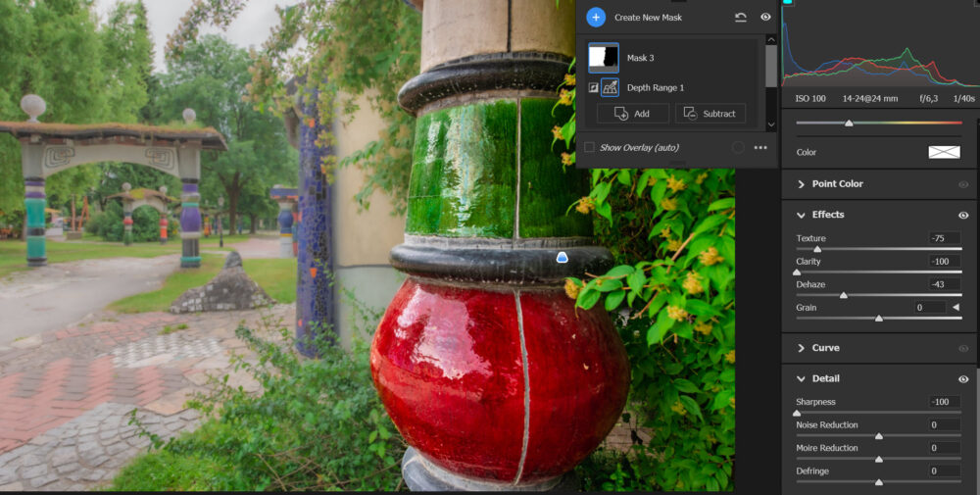Expand the Curve section

coord(801,348)
